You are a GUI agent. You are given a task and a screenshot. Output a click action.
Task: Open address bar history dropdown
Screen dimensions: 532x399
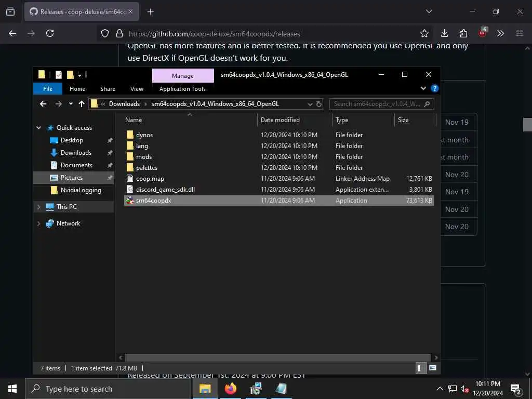(310, 104)
